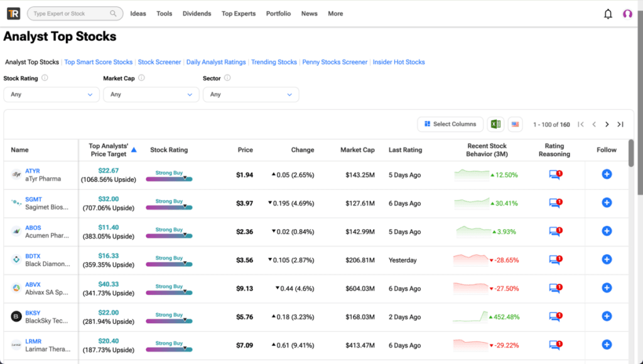
Task: Open the News menu
Action: (309, 14)
